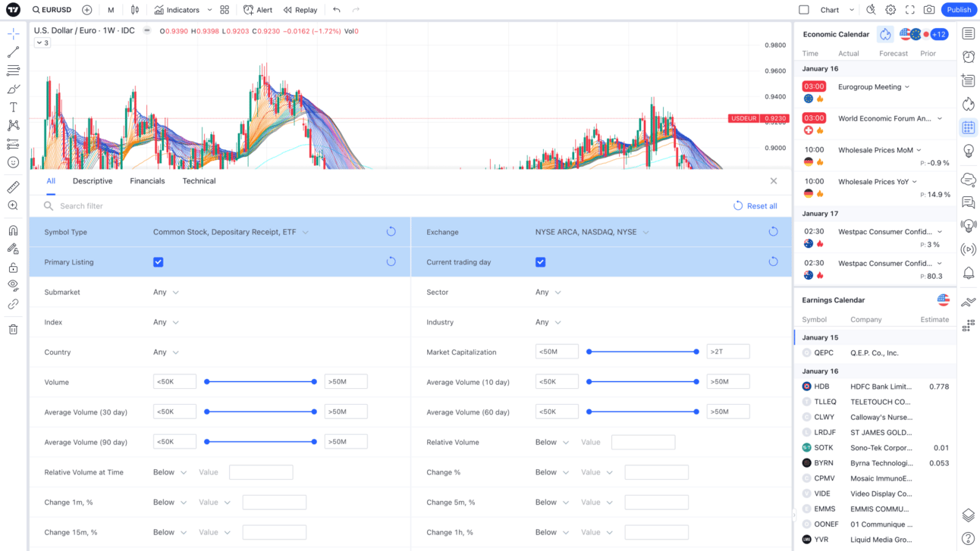Screen dimensions: 980x551
Task: Remove drawings with the trash icon
Action: point(13,330)
